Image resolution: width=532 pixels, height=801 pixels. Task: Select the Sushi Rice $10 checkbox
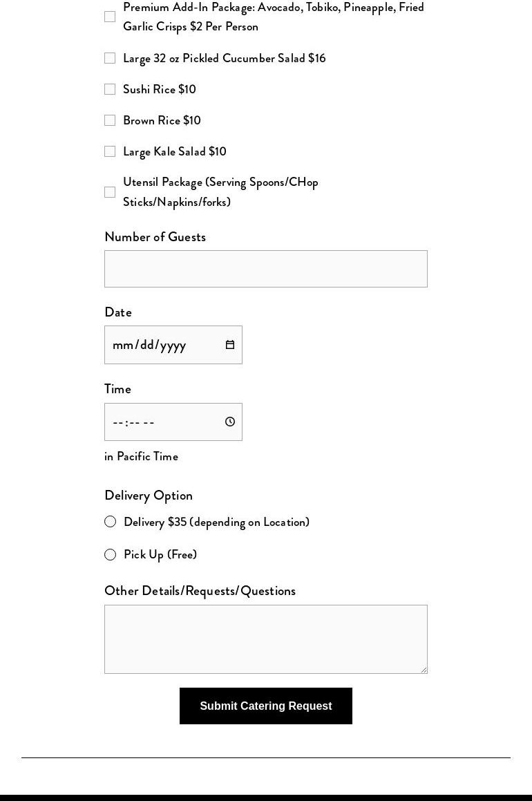coord(110,89)
